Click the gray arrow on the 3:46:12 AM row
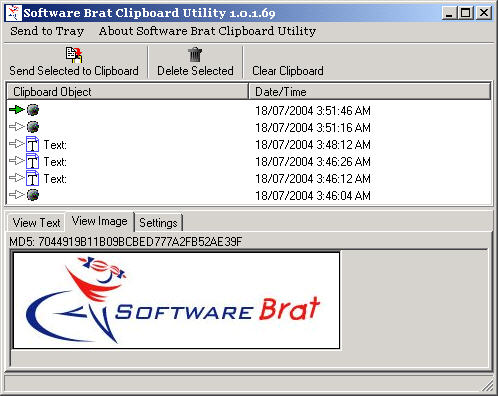The image size is (498, 396). (17, 178)
